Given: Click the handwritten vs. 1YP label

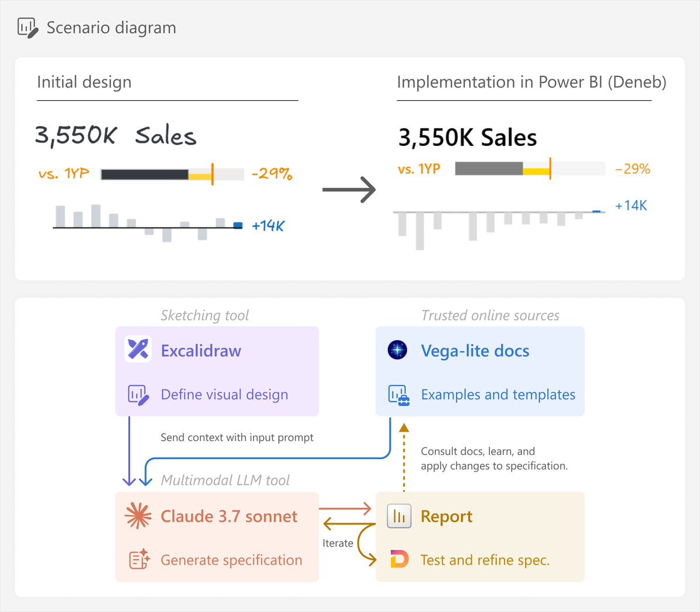Looking at the screenshot, I should click(x=64, y=174).
